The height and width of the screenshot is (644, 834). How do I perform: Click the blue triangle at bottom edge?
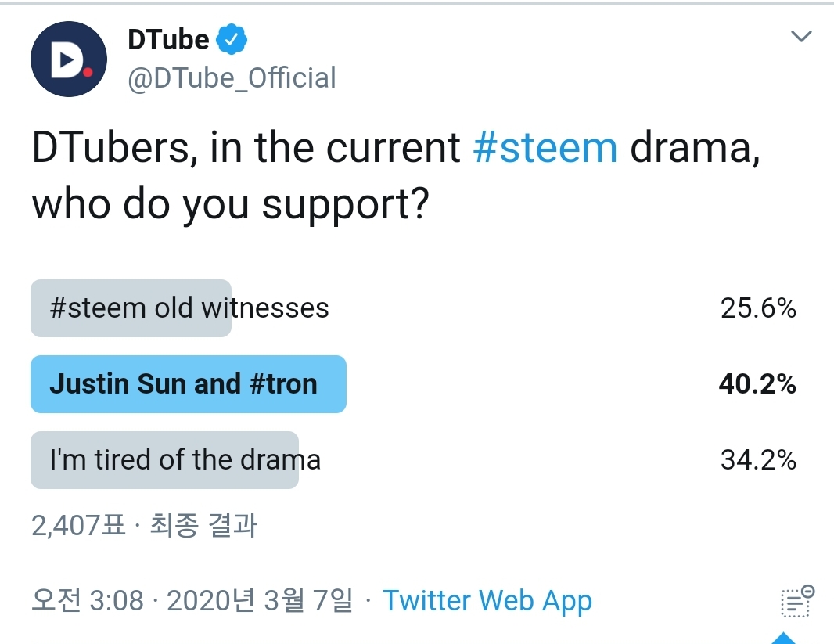[x=789, y=638]
